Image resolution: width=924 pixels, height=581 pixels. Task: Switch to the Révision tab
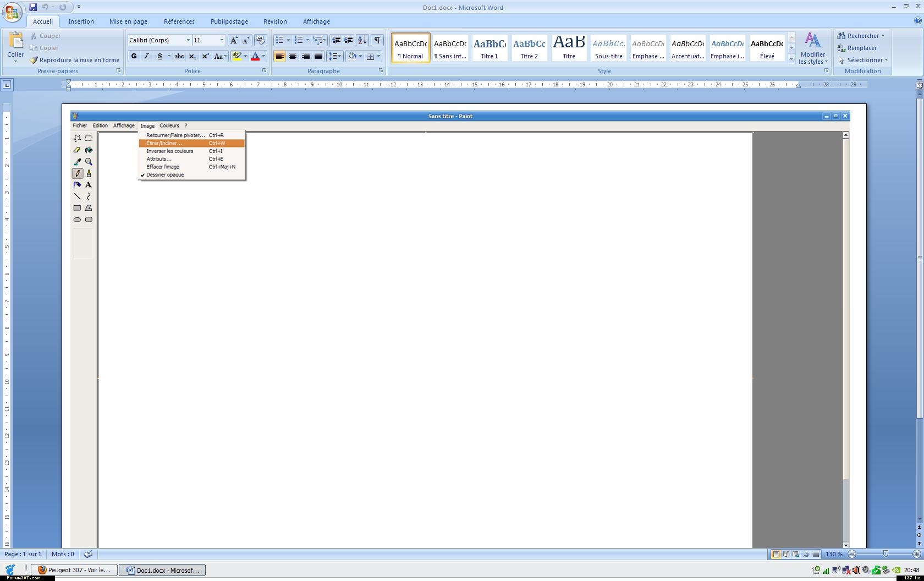tap(275, 21)
